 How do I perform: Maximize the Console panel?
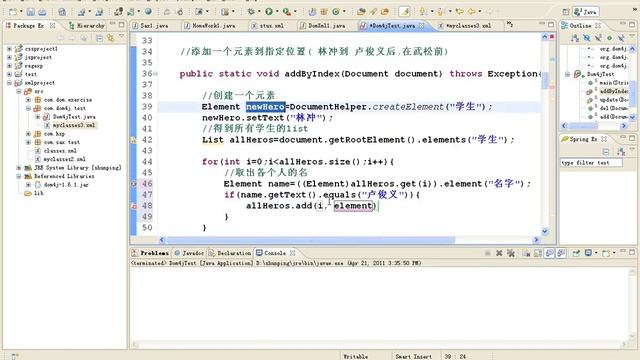[632, 253]
